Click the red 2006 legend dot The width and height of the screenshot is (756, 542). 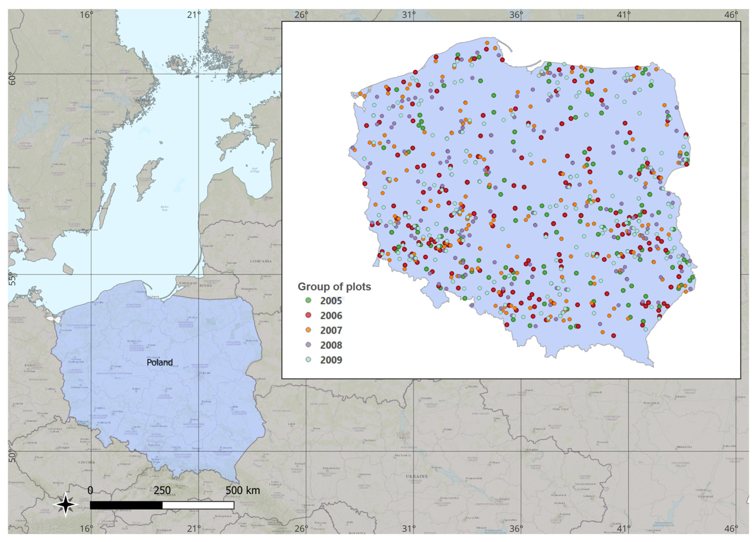click(308, 315)
